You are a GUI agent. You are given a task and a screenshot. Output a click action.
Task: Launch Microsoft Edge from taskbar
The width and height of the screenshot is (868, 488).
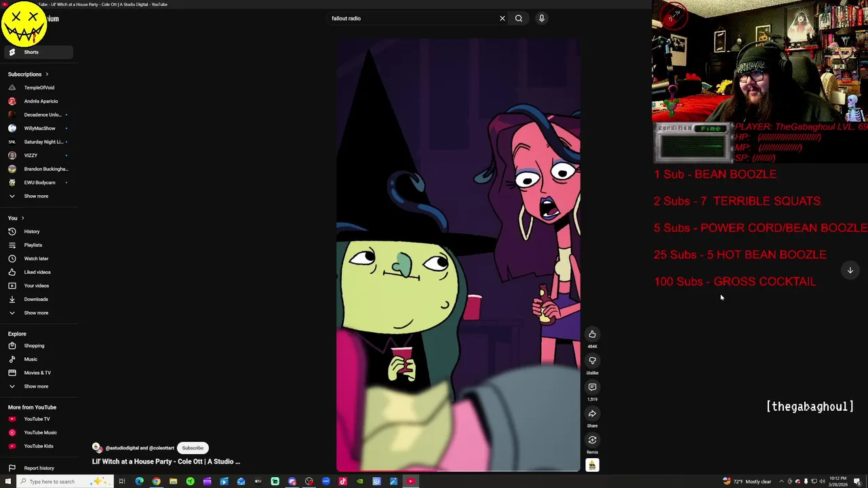[139, 481]
